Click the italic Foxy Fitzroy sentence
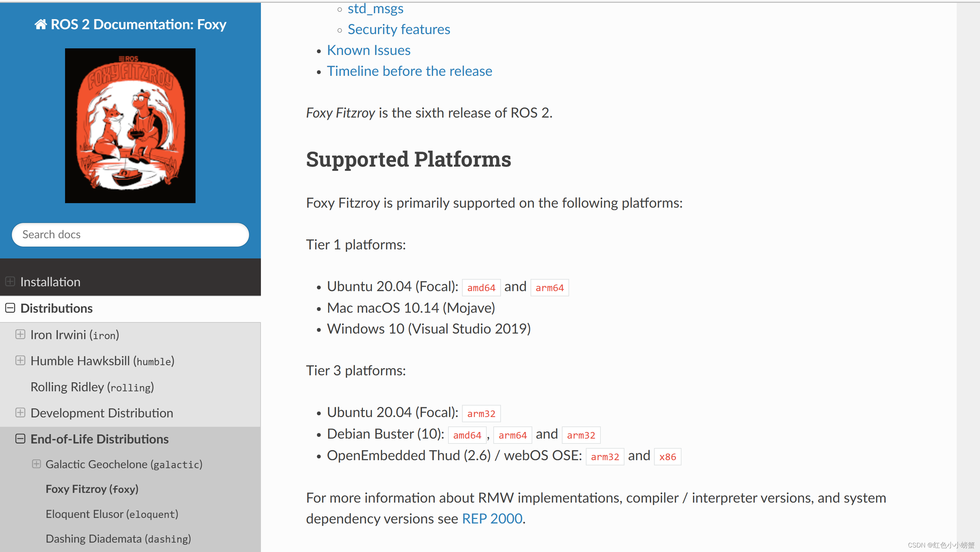 coord(429,113)
